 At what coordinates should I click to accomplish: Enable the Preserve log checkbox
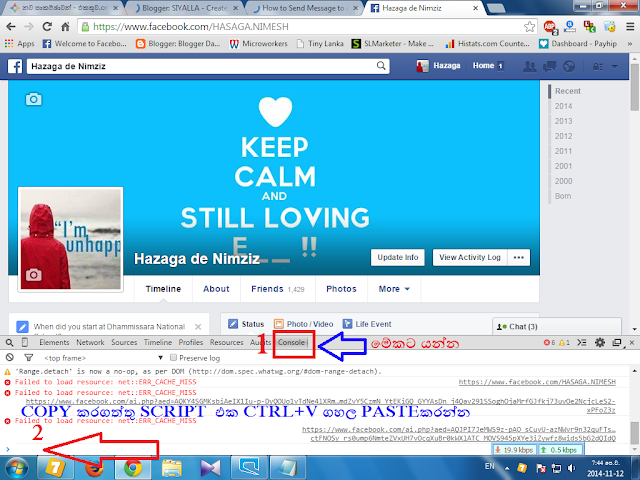(x=173, y=358)
